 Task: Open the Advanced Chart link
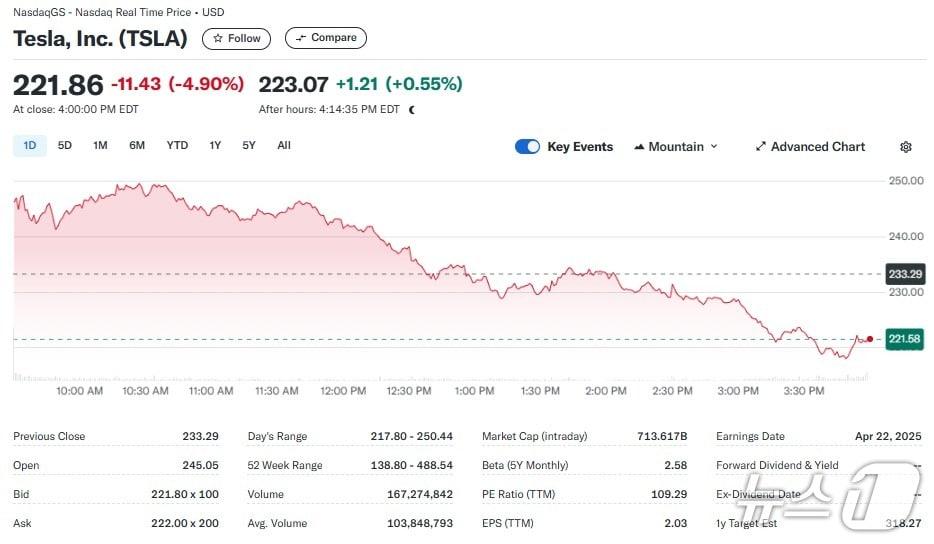[x=817, y=147]
